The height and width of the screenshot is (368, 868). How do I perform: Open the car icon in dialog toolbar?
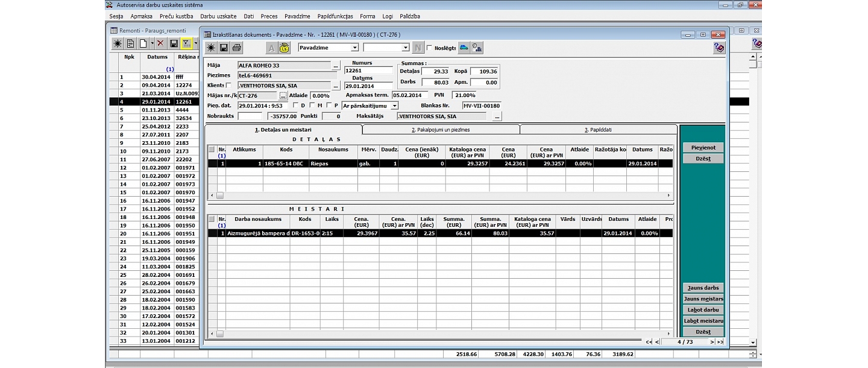[x=464, y=47]
